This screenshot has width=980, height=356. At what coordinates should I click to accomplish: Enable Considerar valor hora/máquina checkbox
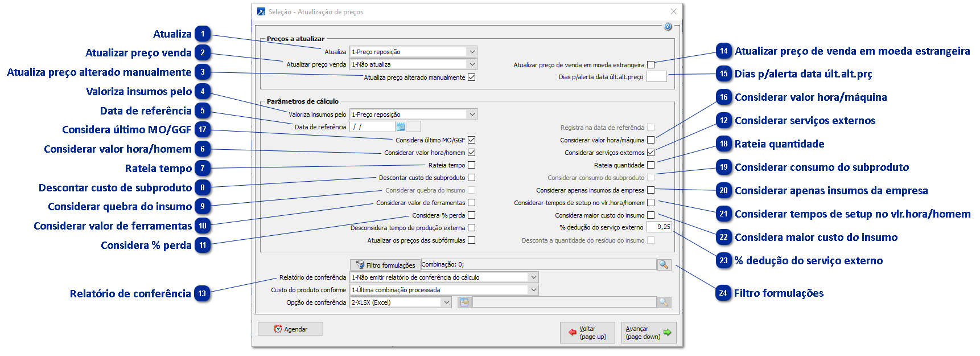pyautogui.click(x=650, y=140)
